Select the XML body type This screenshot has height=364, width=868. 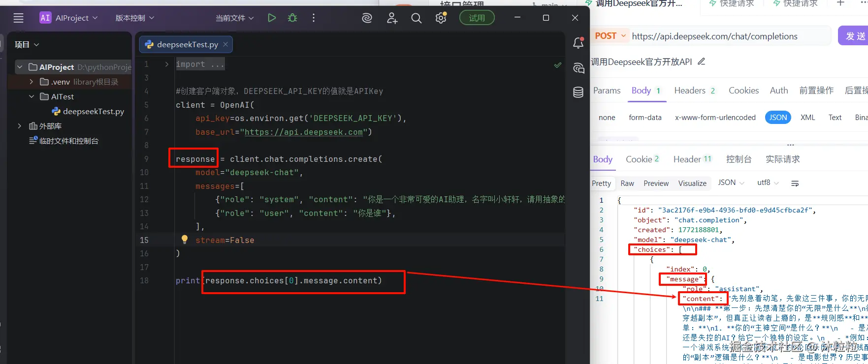[807, 118]
